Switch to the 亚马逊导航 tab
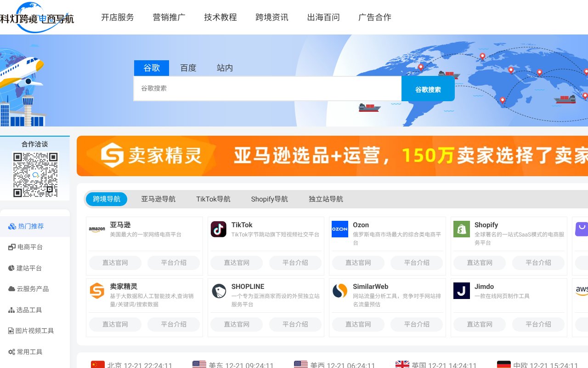This screenshot has width=588, height=368. click(x=158, y=199)
